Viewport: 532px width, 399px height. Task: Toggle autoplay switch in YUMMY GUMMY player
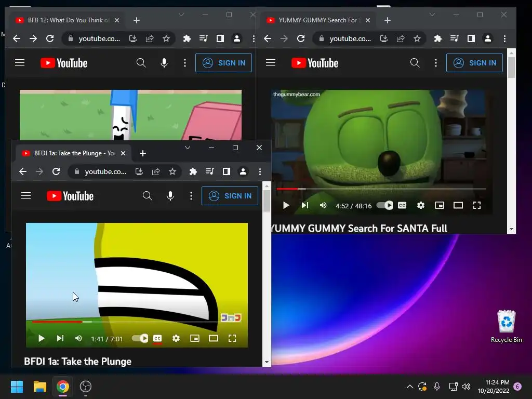tap(385, 205)
